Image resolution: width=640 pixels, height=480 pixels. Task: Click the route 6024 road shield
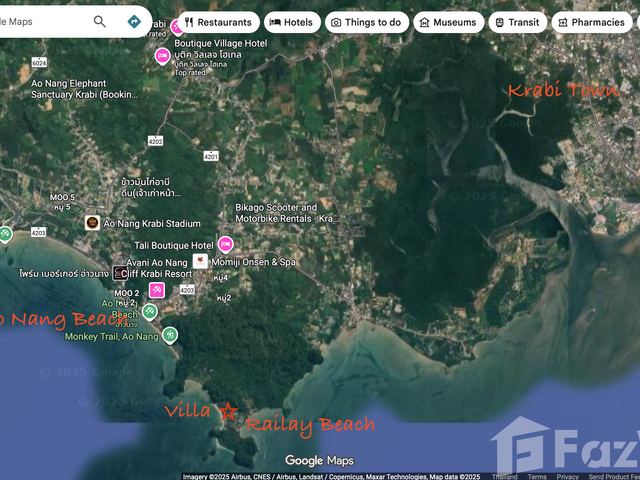point(39,62)
